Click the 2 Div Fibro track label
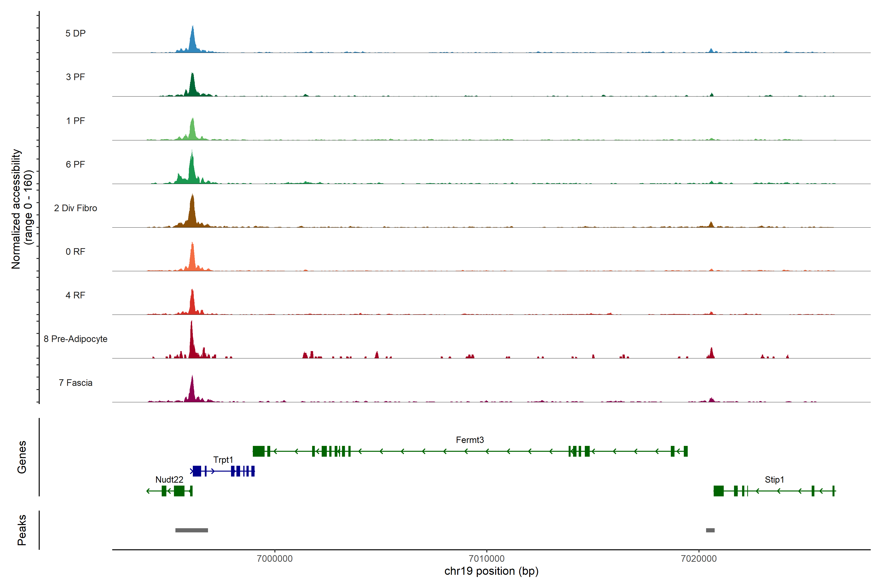Image resolution: width=882 pixels, height=588 pixels. [x=75, y=208]
